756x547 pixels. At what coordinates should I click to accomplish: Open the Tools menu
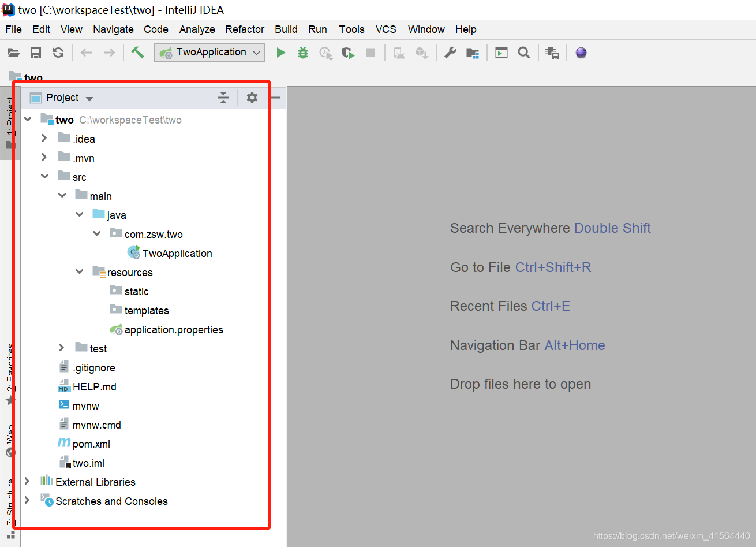(x=351, y=29)
